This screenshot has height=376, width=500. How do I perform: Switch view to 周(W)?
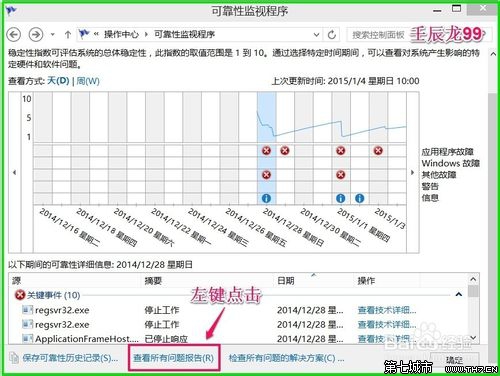88,81
